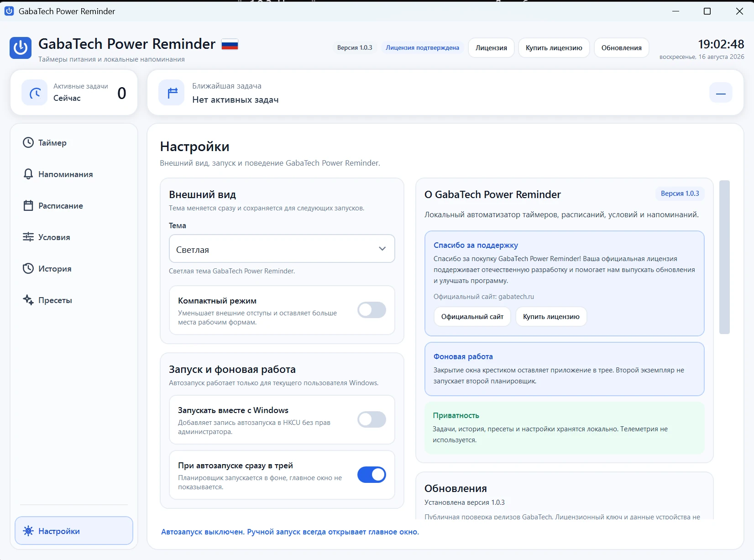The height and width of the screenshot is (560, 754).
Task: Select the Настройки sidebar item
Action: tap(74, 531)
